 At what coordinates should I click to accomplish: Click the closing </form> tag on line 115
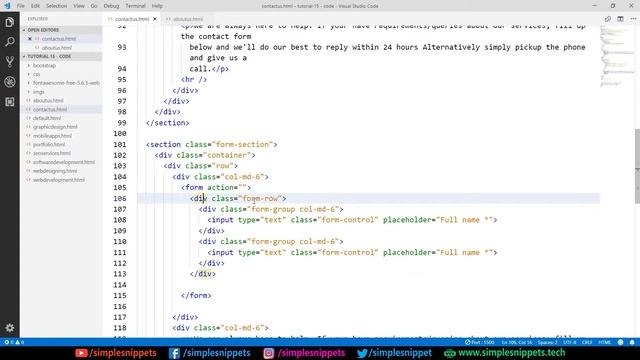point(196,296)
